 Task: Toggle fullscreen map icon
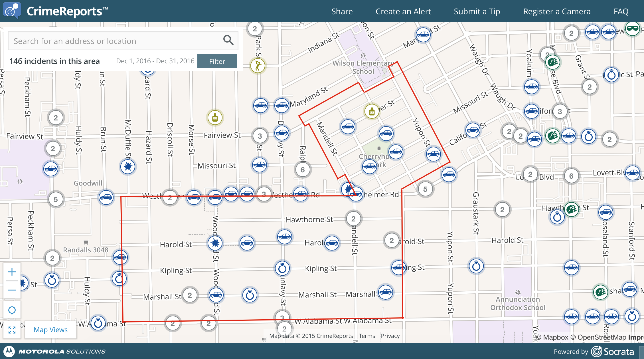(x=12, y=330)
